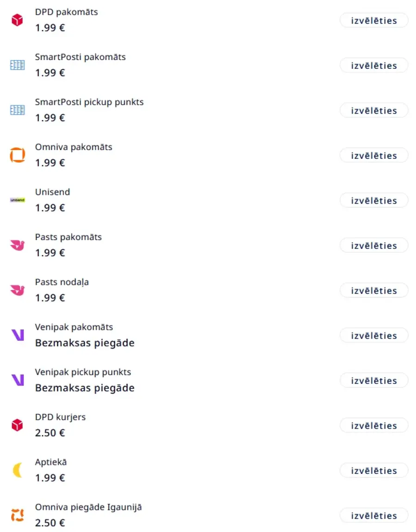Screen dimensions: 416x532
Task: Click the Pasts pakomāts option title
Action: 68,237
